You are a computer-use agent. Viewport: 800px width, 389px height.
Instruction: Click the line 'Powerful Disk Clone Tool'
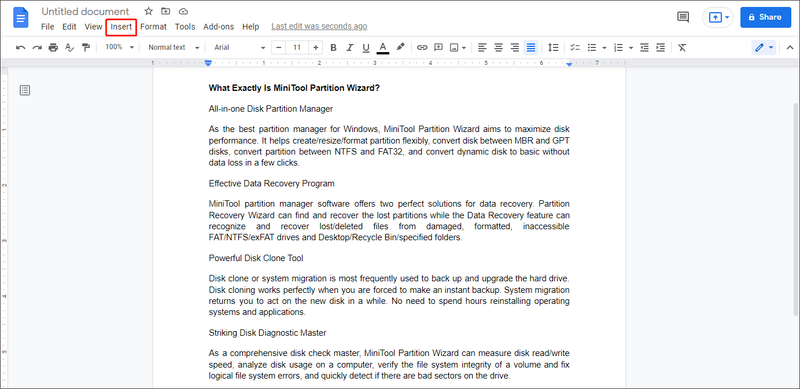256,258
